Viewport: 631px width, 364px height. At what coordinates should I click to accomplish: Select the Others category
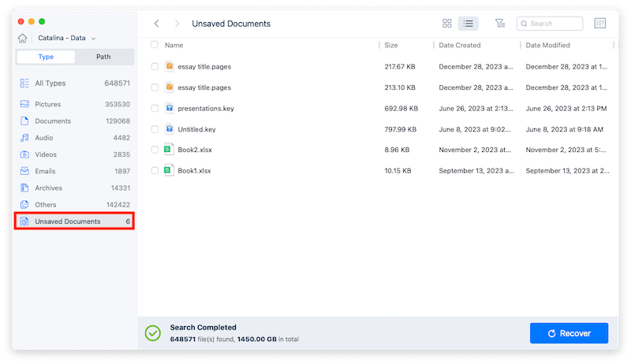74,205
